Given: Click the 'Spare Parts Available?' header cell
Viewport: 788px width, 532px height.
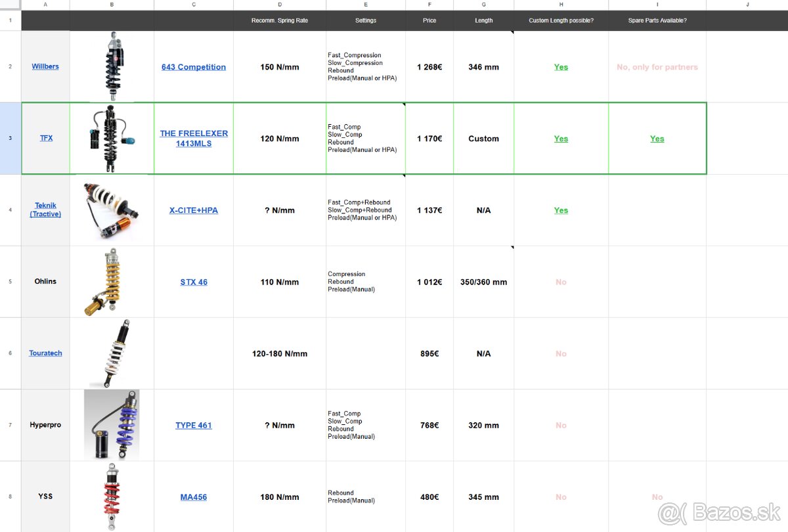Looking at the screenshot, I should tap(657, 20).
